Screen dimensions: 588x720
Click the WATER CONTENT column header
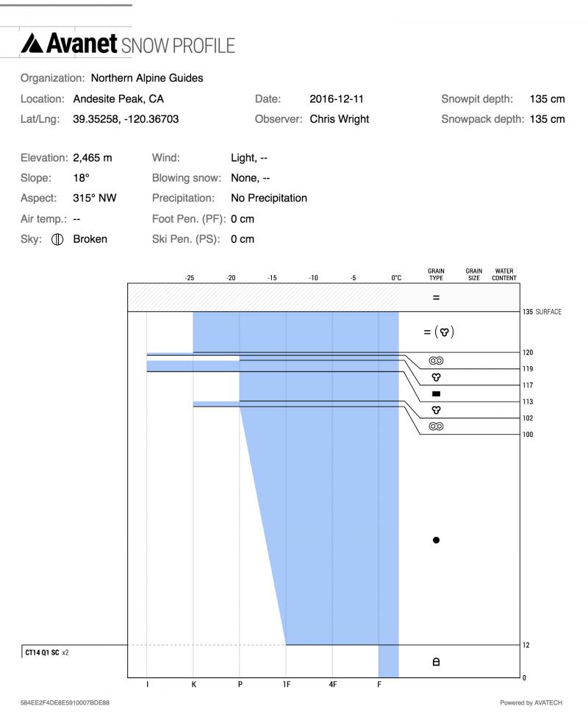click(x=504, y=274)
